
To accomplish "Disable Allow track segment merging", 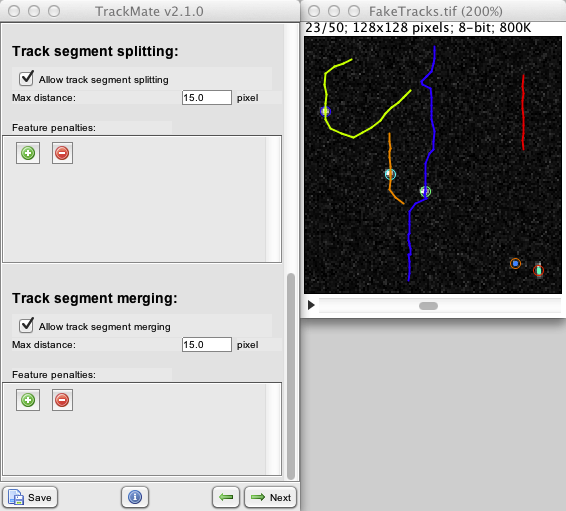I will 26,326.
